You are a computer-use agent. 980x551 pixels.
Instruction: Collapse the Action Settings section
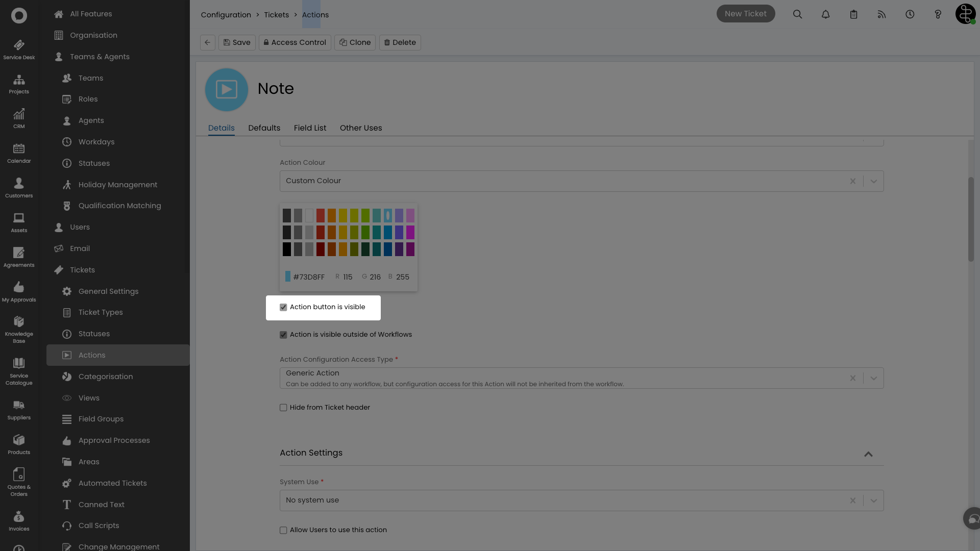point(868,454)
